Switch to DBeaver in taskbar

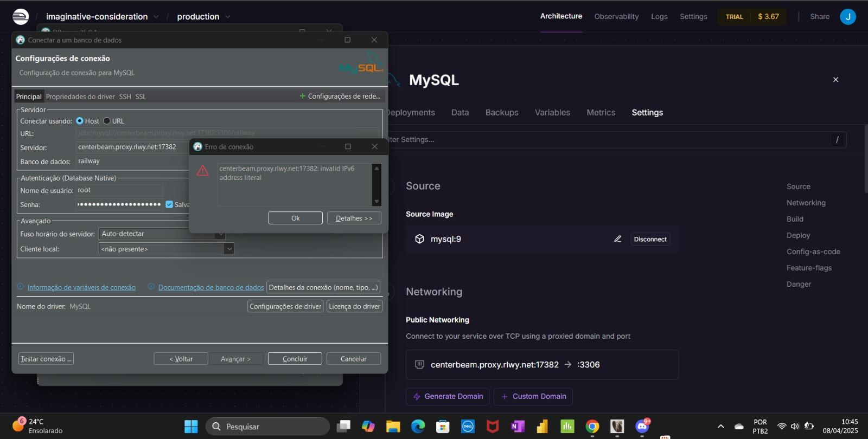[617, 427]
